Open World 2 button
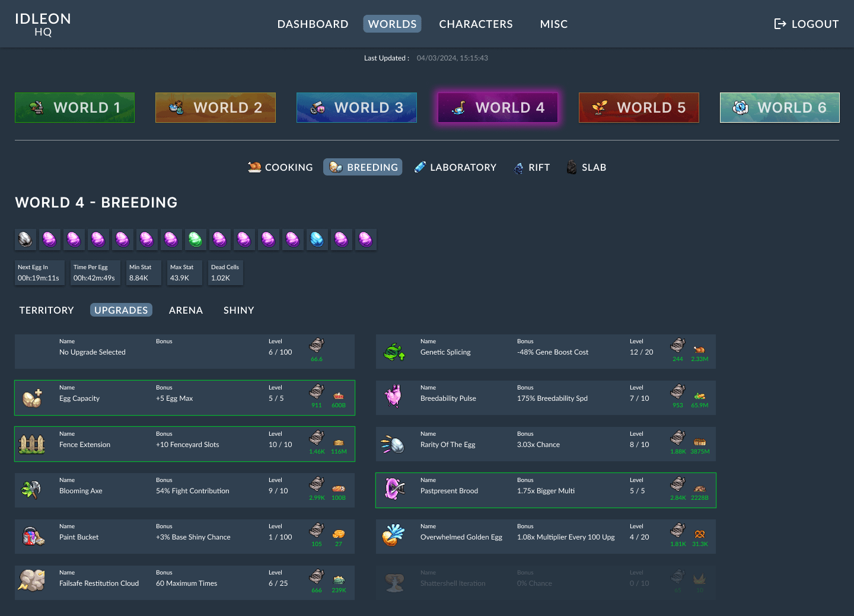 click(x=215, y=107)
